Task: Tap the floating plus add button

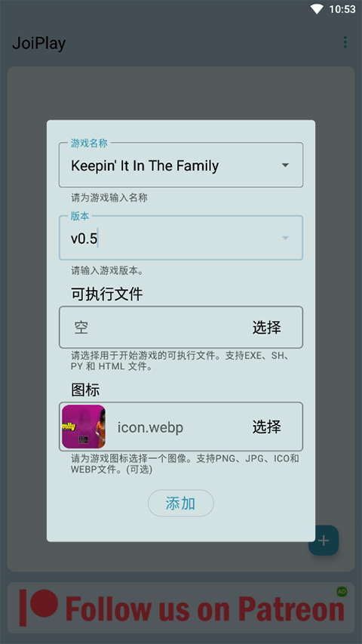Action: (x=324, y=540)
